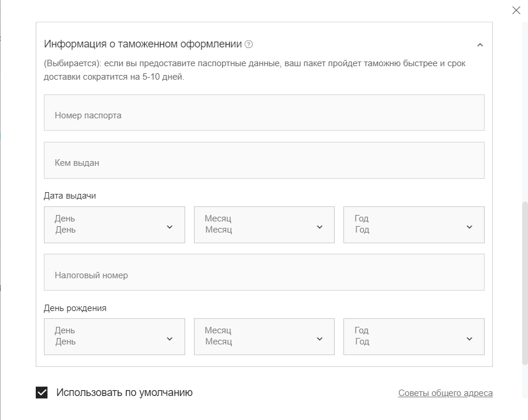Open the День dropdown under День рождения
The width and height of the screenshot is (528, 420).
click(114, 336)
